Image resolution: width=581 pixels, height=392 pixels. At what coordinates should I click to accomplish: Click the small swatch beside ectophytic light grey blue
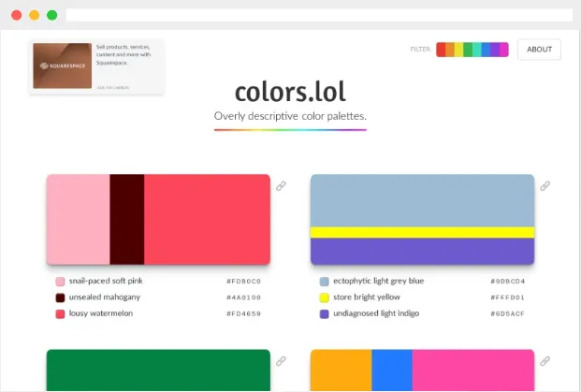[325, 282]
